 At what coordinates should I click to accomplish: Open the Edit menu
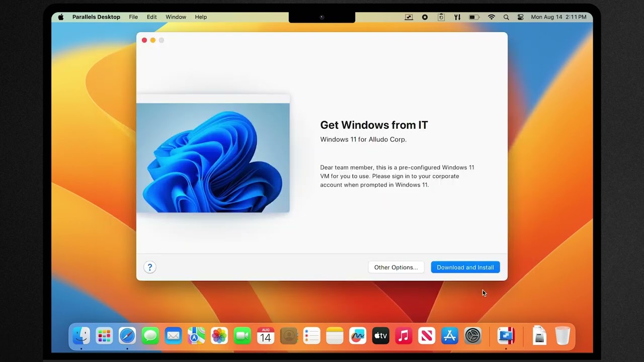point(152,17)
